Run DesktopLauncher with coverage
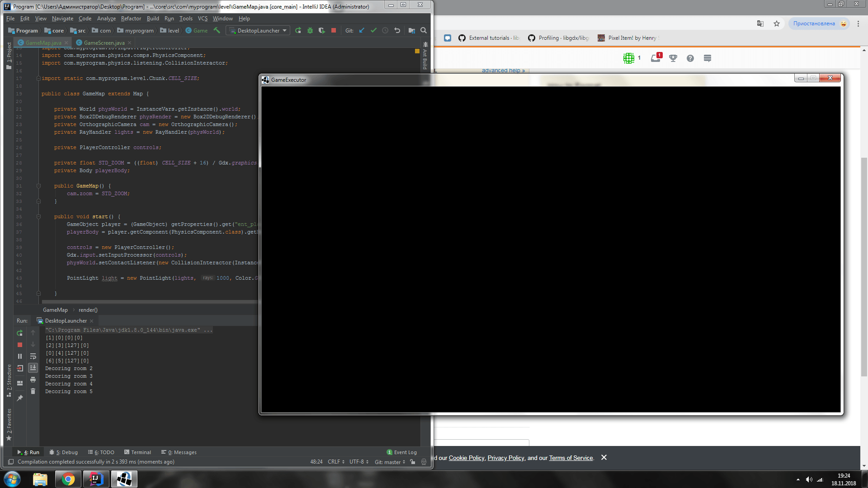 [x=321, y=30]
